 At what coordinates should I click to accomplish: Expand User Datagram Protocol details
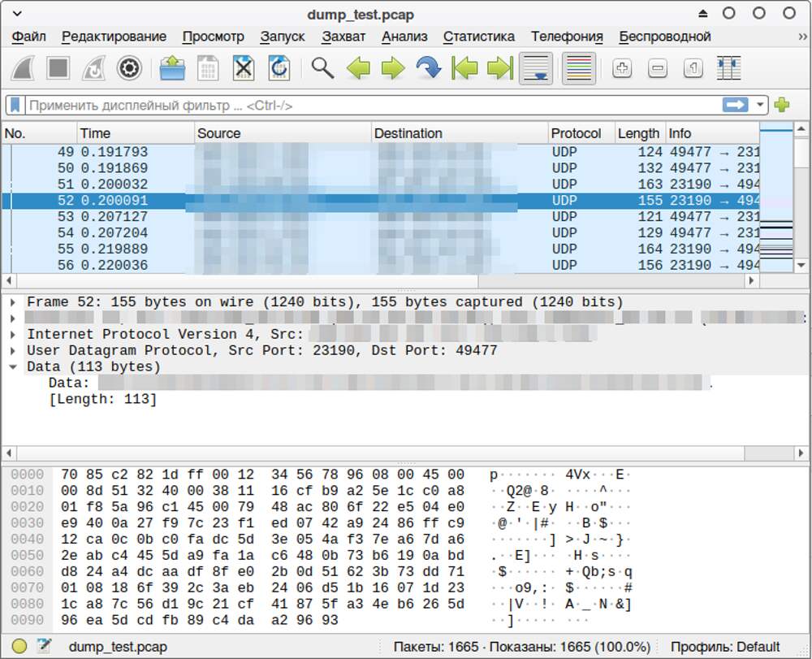coord(13,351)
